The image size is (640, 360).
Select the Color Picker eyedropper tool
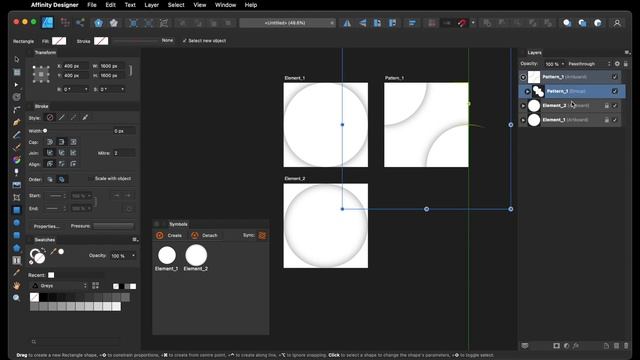17,273
